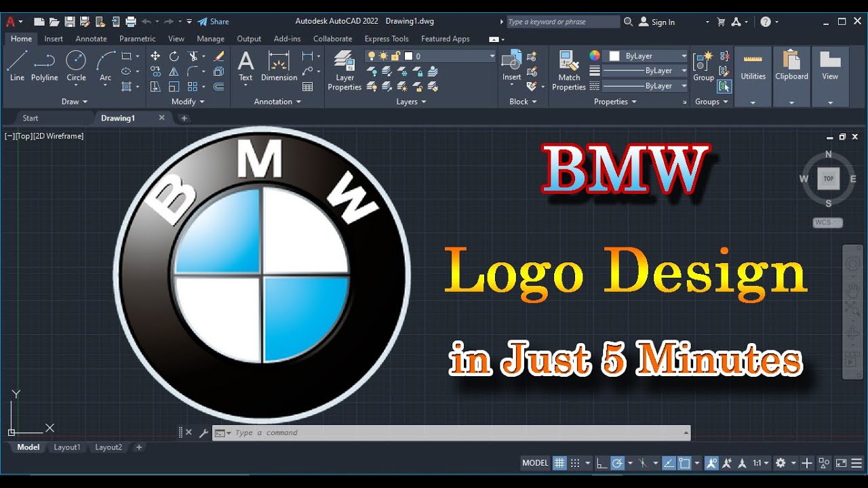Add a new drawing tab with plus
This screenshot has width=868, height=488.
pyautogui.click(x=184, y=118)
